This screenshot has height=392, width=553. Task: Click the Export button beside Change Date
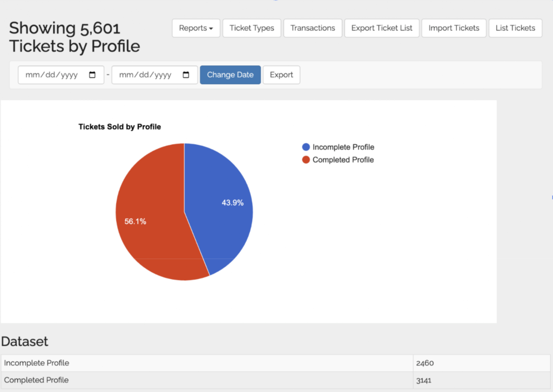coord(281,75)
